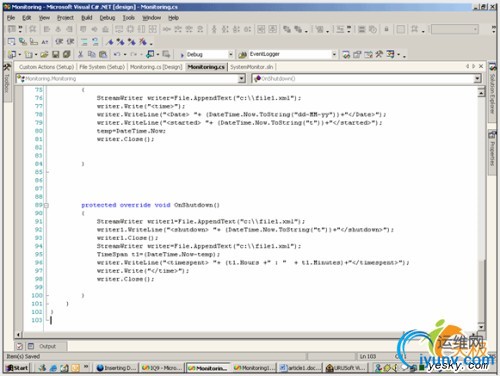
Task: Open the Debug menu
Action: [x=107, y=18]
